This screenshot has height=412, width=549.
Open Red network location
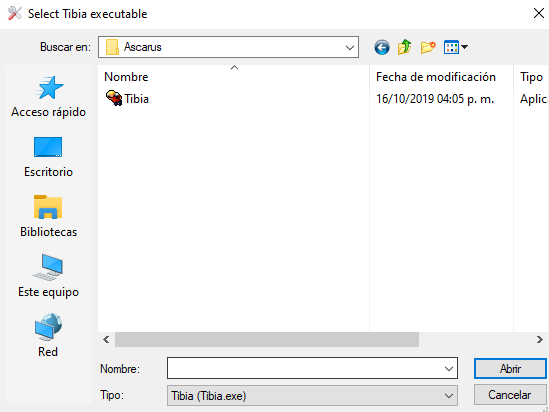pyautogui.click(x=48, y=335)
